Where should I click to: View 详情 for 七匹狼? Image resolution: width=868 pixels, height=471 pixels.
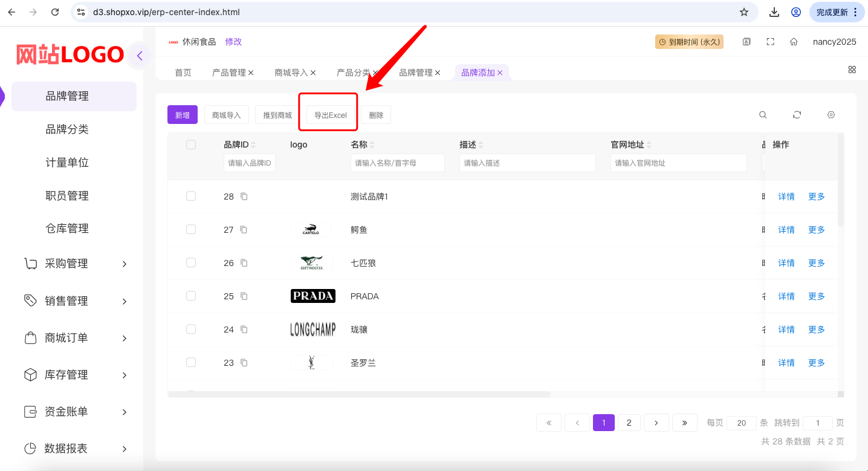(x=786, y=263)
